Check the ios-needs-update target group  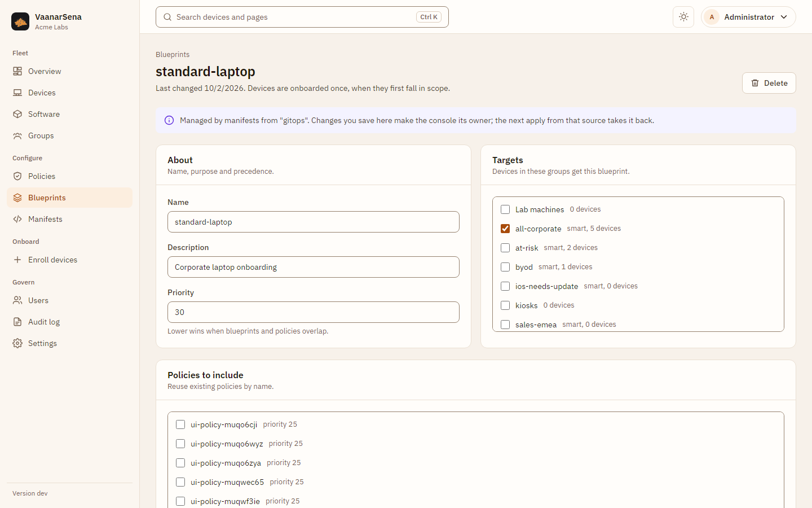point(505,286)
